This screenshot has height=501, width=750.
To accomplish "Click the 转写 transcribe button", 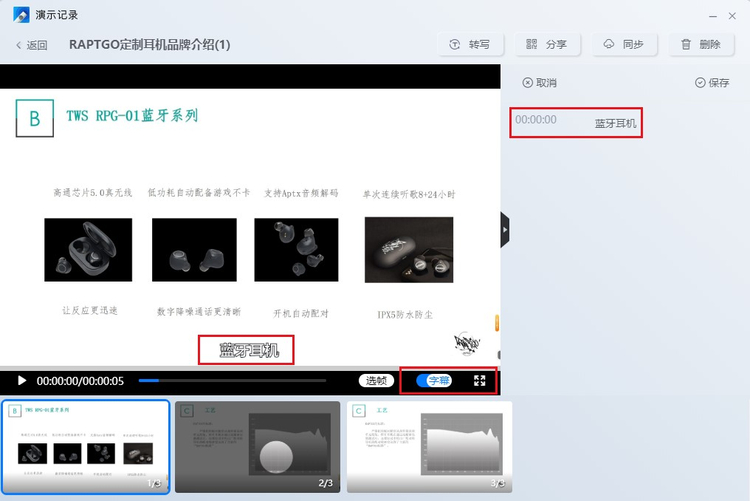I will [471, 45].
